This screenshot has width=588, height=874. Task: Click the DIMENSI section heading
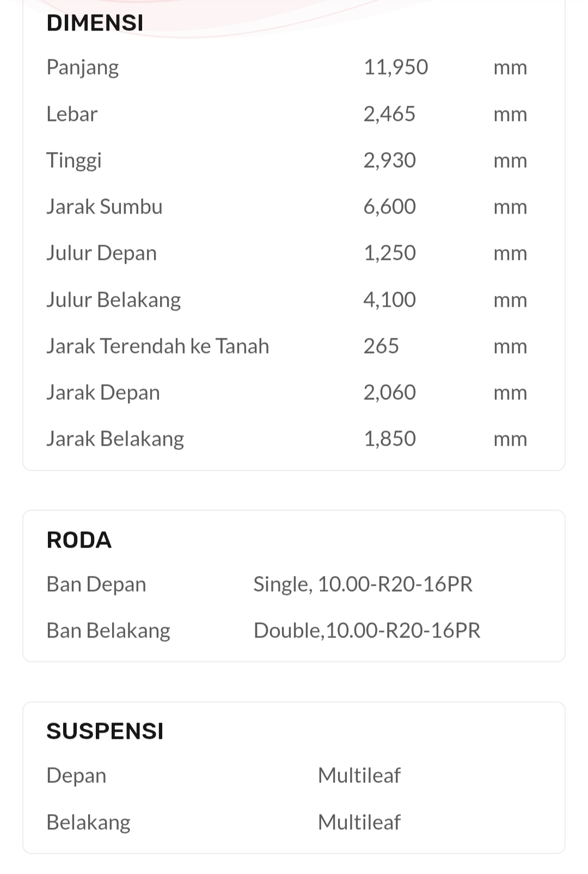point(95,23)
